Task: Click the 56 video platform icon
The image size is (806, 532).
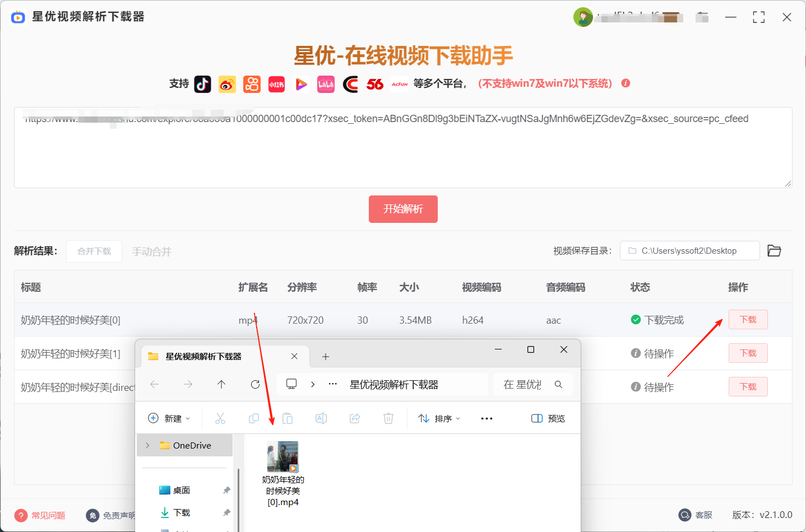Action: pyautogui.click(x=375, y=84)
